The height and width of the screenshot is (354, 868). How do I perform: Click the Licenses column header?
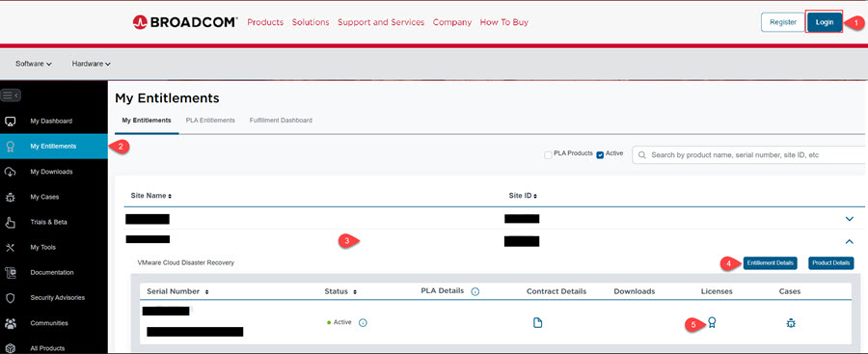pos(717,291)
